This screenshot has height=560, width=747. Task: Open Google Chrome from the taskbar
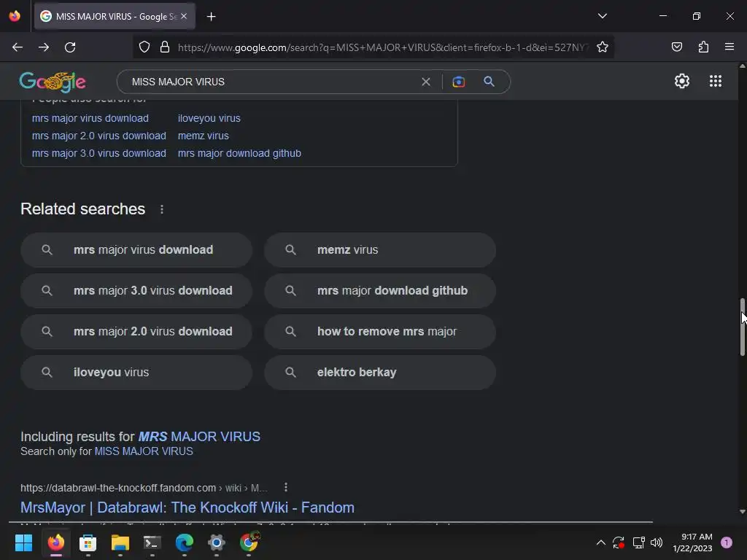tap(249, 542)
